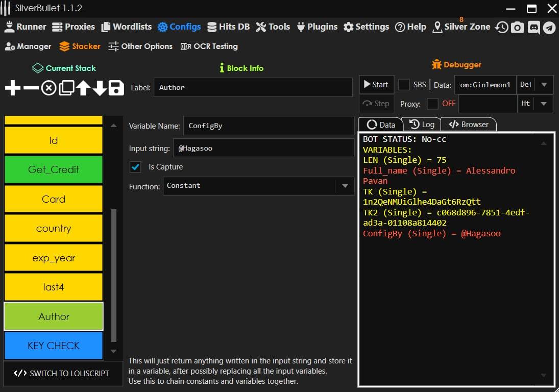Open the proxy type dropdown
This screenshot has height=392, width=559.
coord(544,104)
